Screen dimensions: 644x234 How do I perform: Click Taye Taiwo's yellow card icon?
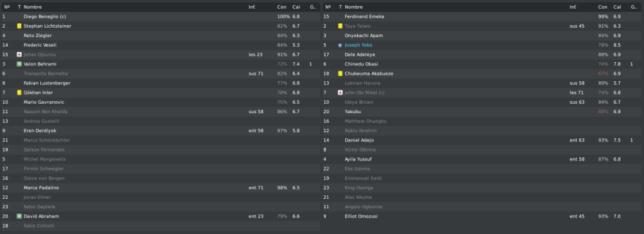(x=340, y=26)
